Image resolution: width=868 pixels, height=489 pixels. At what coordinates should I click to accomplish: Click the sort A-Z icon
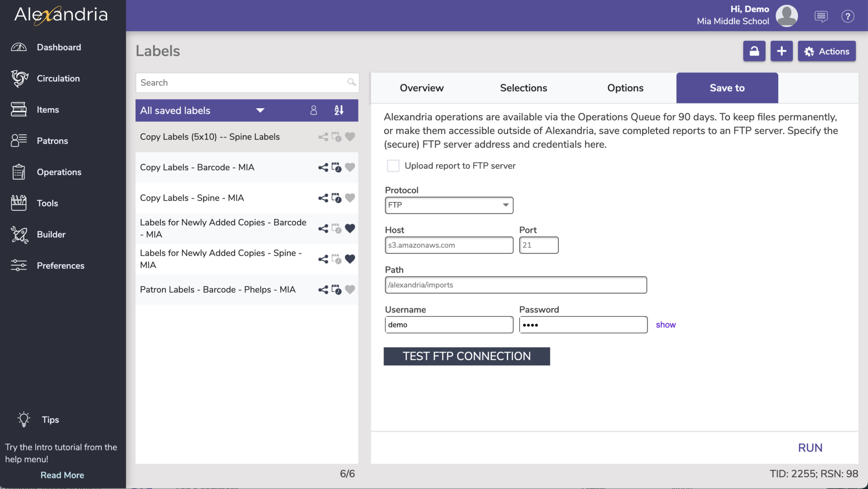click(x=339, y=110)
